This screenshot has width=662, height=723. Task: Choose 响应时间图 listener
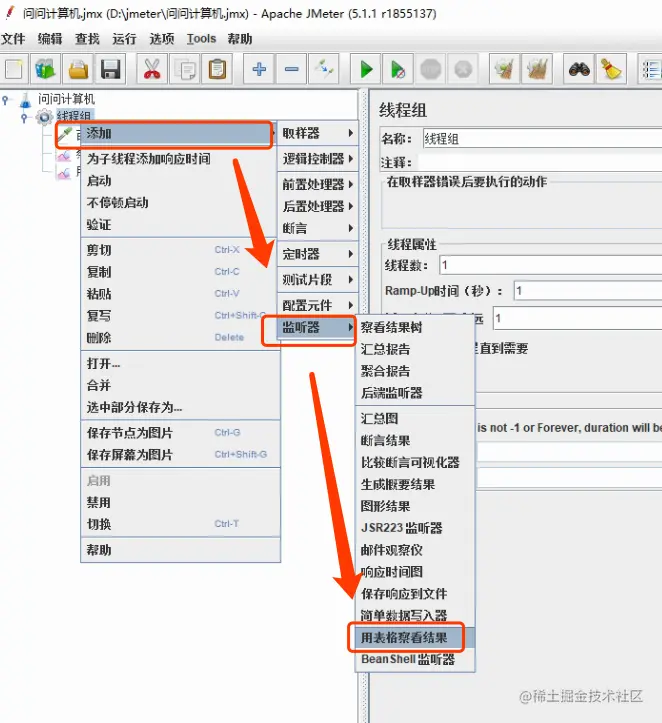click(415, 572)
